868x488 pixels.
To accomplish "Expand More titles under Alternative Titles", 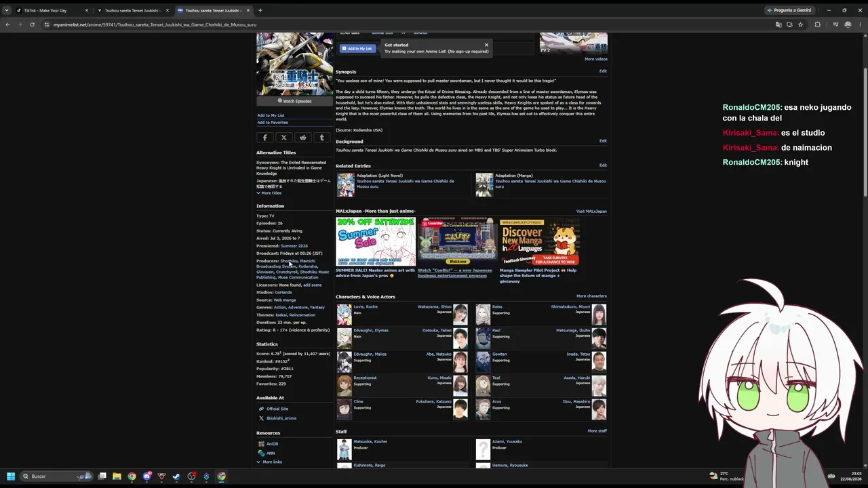I will pyautogui.click(x=269, y=193).
